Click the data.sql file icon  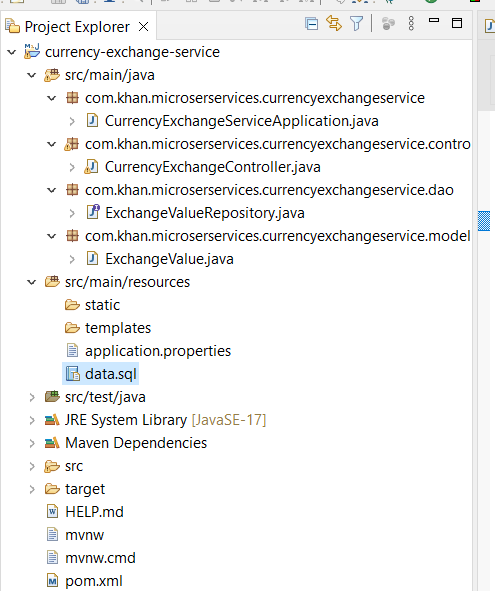(73, 374)
